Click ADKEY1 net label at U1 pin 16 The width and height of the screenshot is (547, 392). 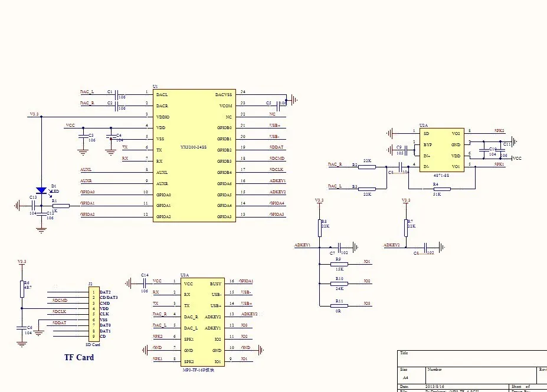tap(278, 181)
